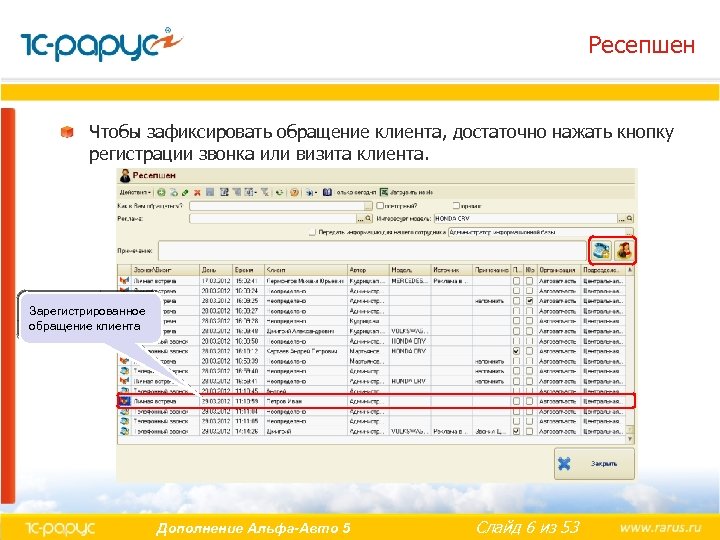Image resolution: width=720 pixels, height=540 pixels.
Task: Select the row dated 17.03.2012 15:32:41
Action: coord(372,281)
